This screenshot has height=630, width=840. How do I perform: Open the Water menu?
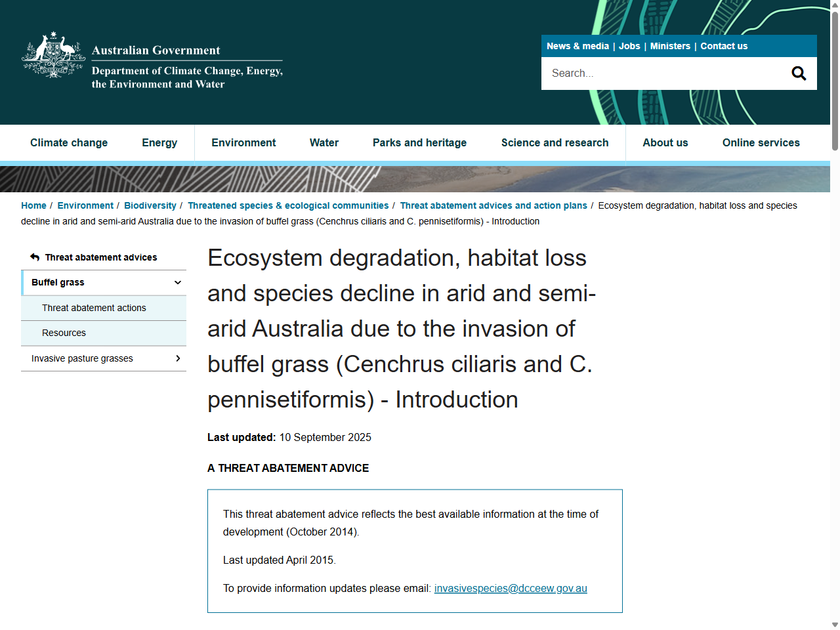(x=324, y=143)
